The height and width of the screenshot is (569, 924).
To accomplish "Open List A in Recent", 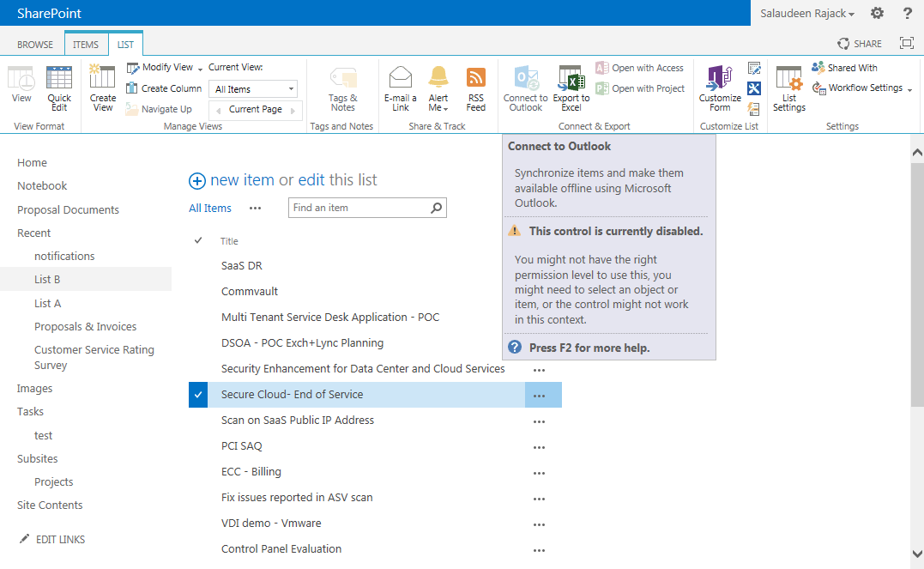I will pyautogui.click(x=47, y=303).
